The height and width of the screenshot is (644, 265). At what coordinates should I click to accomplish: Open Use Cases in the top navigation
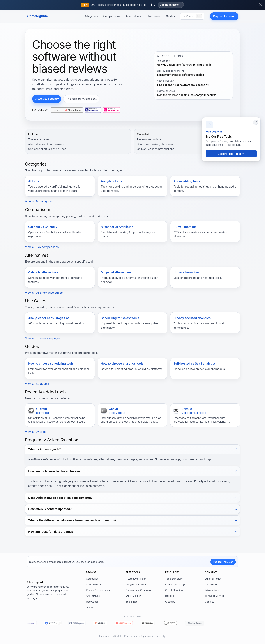(153, 16)
